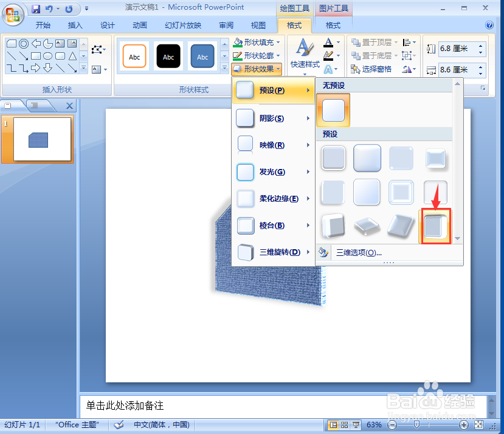Choose the first preset in the 预设 row
Image resolution: width=504 pixels, height=434 pixels.
click(333, 158)
